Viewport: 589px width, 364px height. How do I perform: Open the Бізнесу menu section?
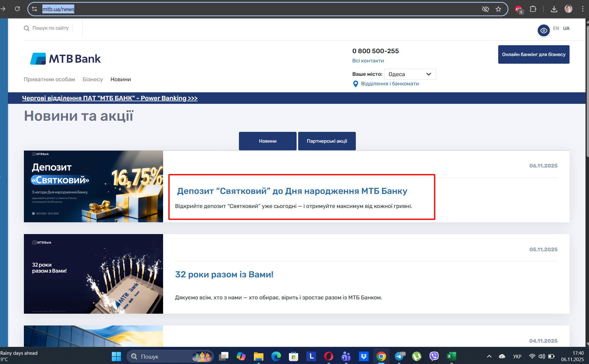(x=93, y=79)
